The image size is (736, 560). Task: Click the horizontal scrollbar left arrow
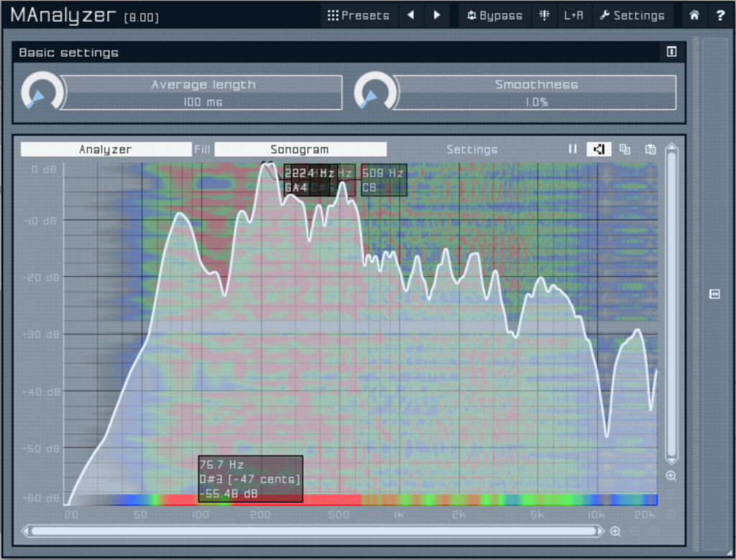click(25, 531)
